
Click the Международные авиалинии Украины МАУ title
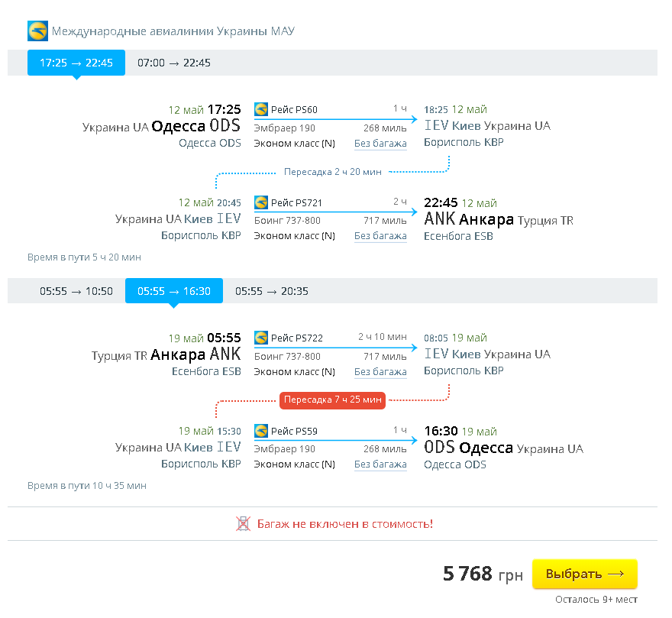(x=173, y=31)
